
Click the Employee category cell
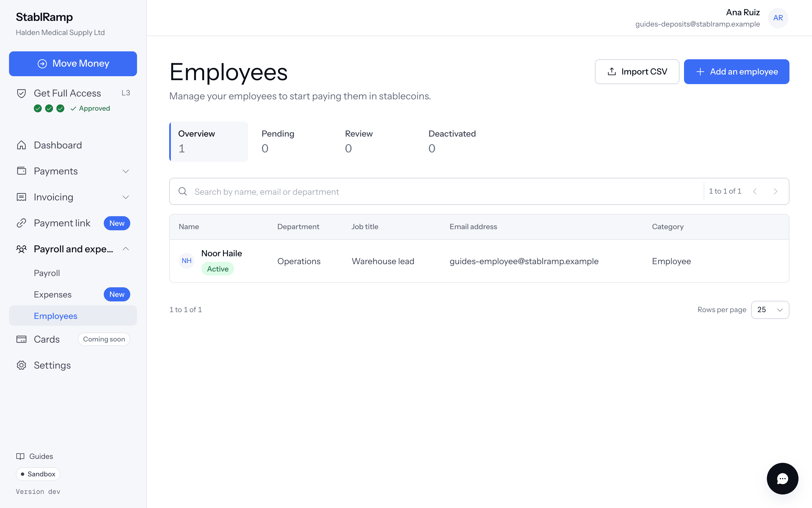click(x=671, y=261)
